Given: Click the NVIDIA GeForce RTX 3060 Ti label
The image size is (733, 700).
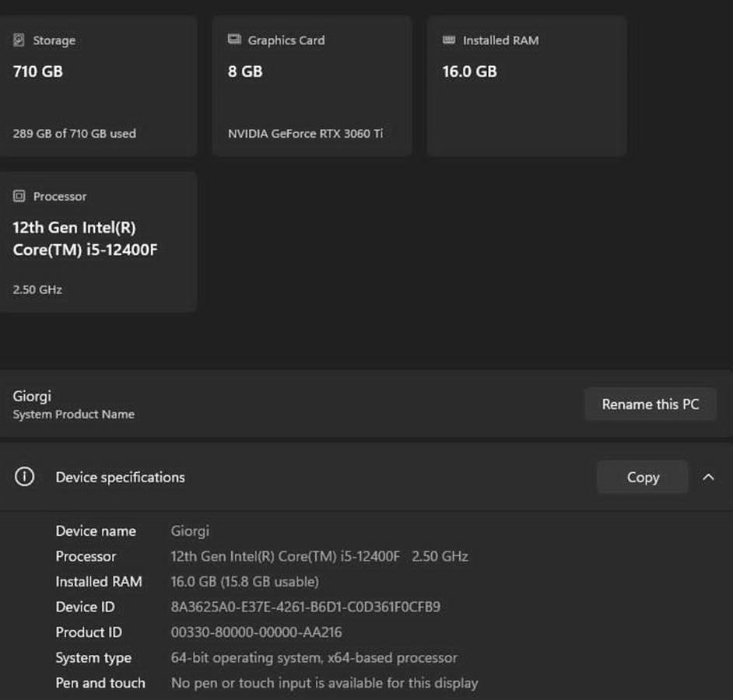Looking at the screenshot, I should click(x=305, y=134).
